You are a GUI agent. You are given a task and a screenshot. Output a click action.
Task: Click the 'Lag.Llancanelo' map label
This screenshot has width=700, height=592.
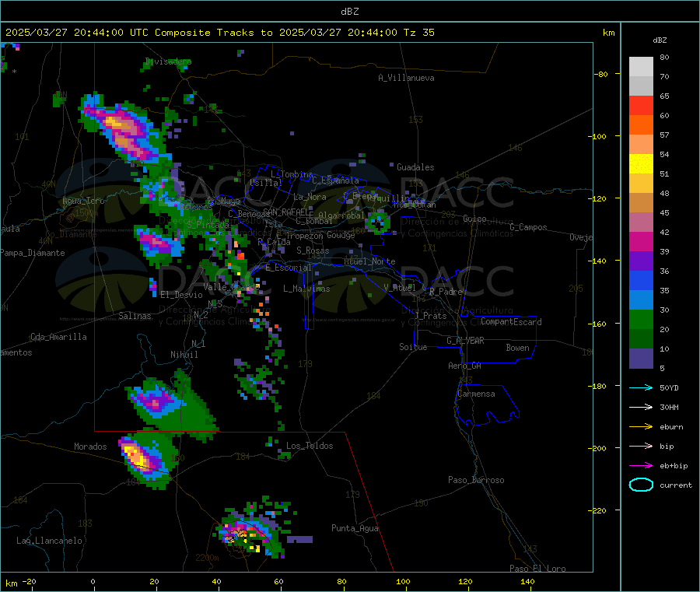click(50, 541)
